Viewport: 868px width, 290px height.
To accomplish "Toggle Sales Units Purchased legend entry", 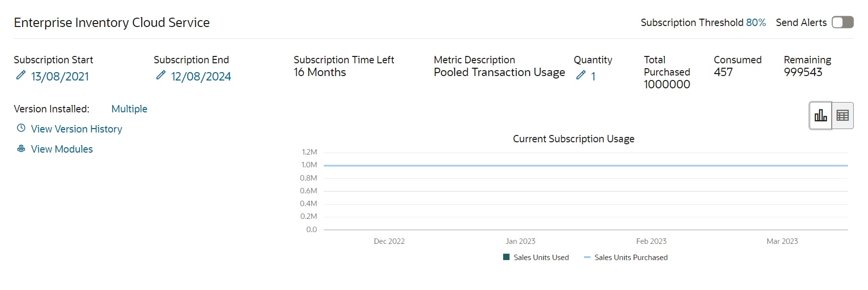I will [x=626, y=258].
